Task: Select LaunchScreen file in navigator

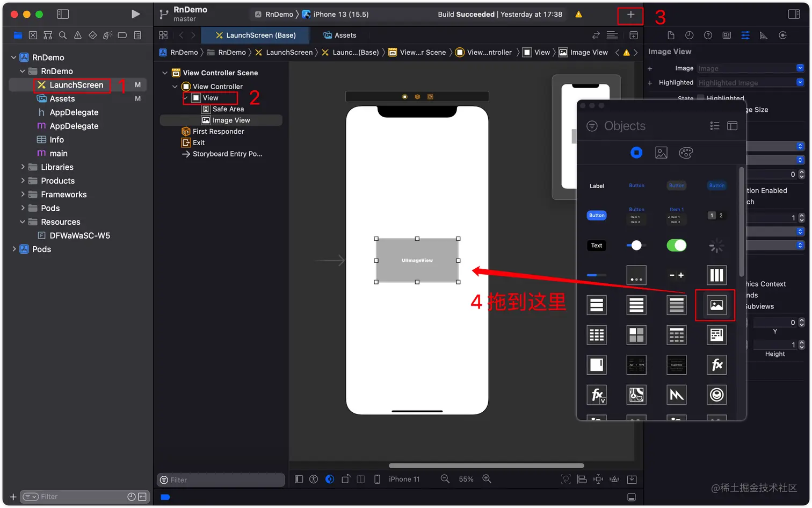Action: 76,85
